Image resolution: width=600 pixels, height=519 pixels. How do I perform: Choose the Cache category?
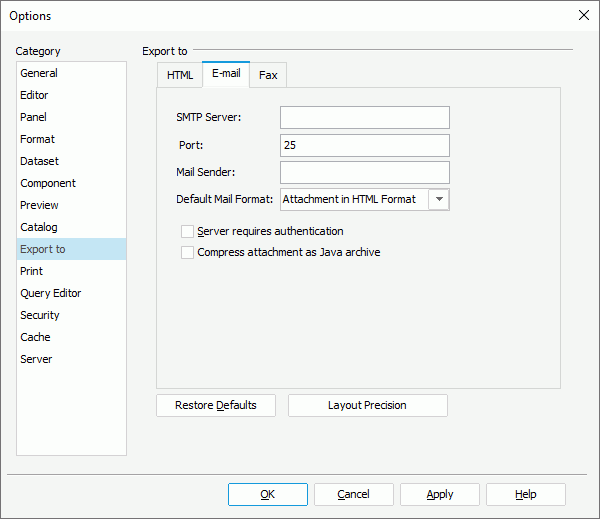point(71,337)
